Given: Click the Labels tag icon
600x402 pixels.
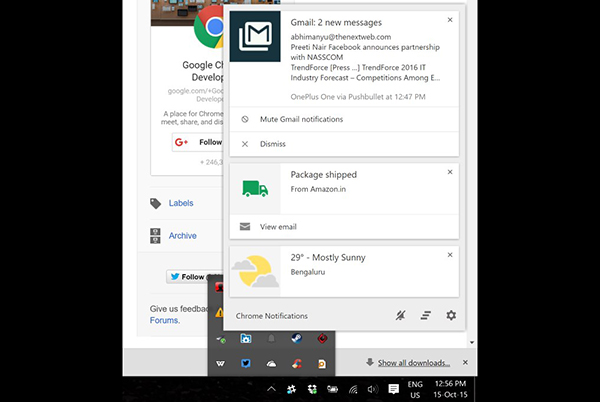Looking at the screenshot, I should coord(155,203).
